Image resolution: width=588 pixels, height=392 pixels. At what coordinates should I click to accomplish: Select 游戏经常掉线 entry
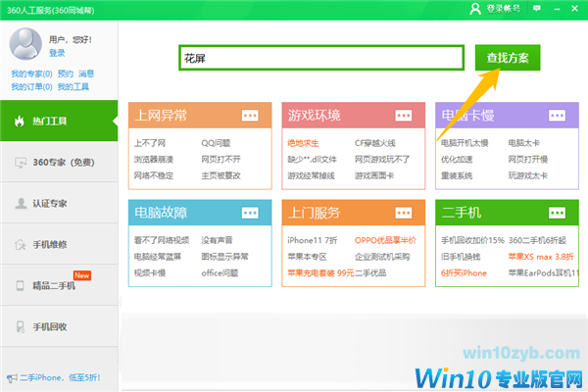point(311,175)
